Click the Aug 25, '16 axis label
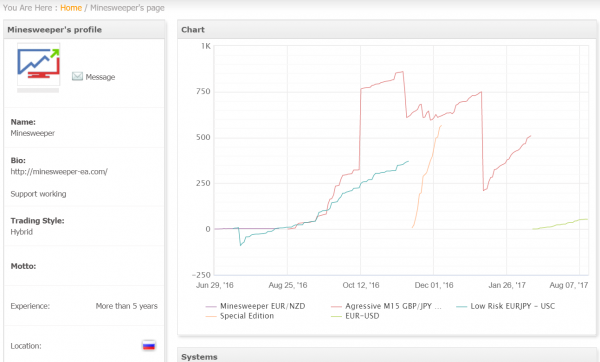 coord(288,285)
